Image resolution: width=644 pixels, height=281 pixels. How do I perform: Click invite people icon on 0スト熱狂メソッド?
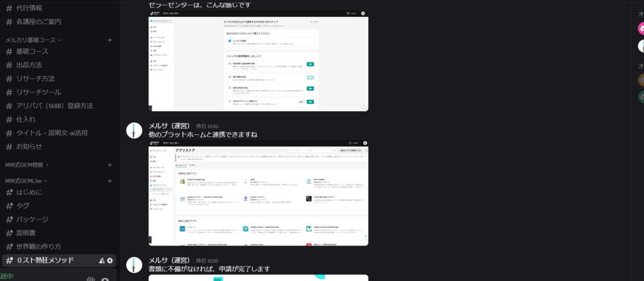coord(101,261)
